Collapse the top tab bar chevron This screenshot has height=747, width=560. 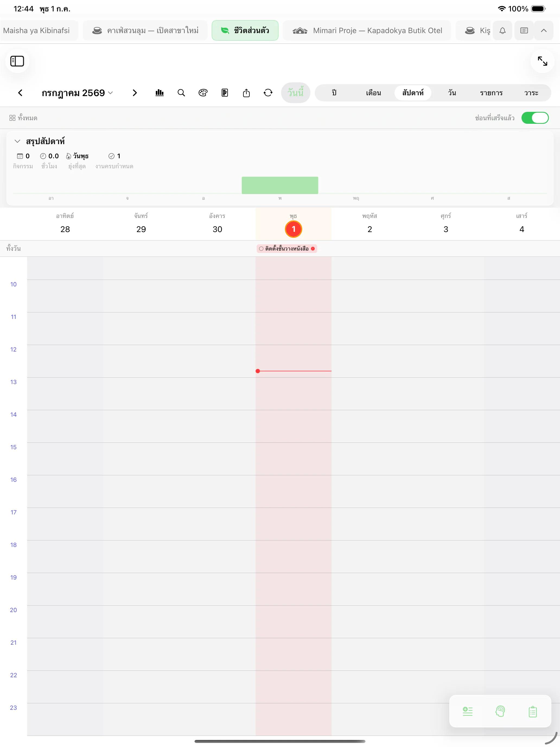pos(543,31)
